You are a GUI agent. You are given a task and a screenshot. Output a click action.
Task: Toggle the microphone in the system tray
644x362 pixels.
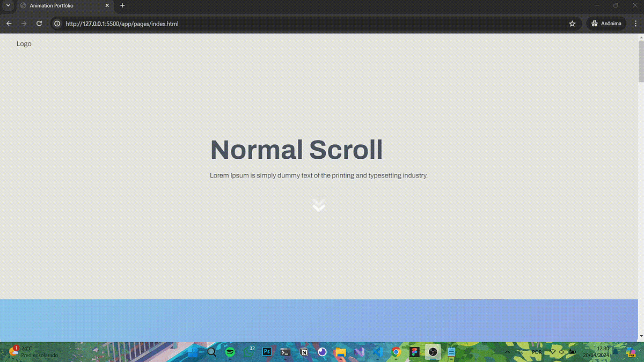pos(520,352)
